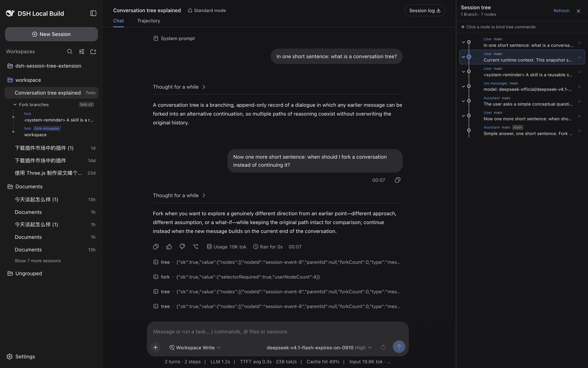Viewport: 588px width, 368px height.
Task: Switch to the Trajectory tab
Action: (148, 21)
